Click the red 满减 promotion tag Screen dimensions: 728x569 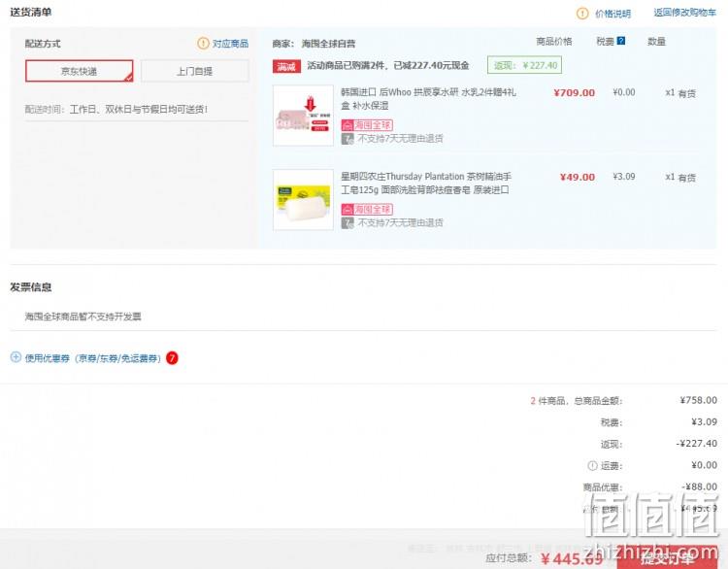pyautogui.click(x=286, y=66)
